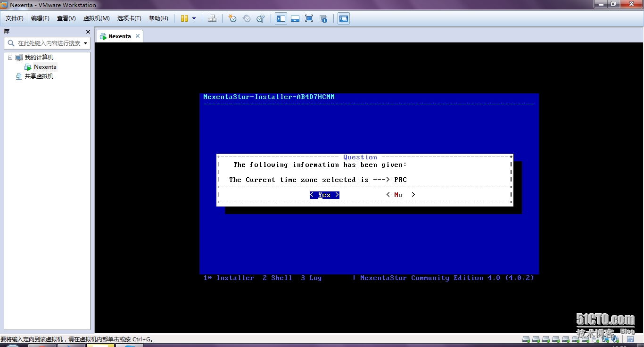Open the library search options dropdown
The width and height of the screenshot is (644, 347).
click(85, 43)
